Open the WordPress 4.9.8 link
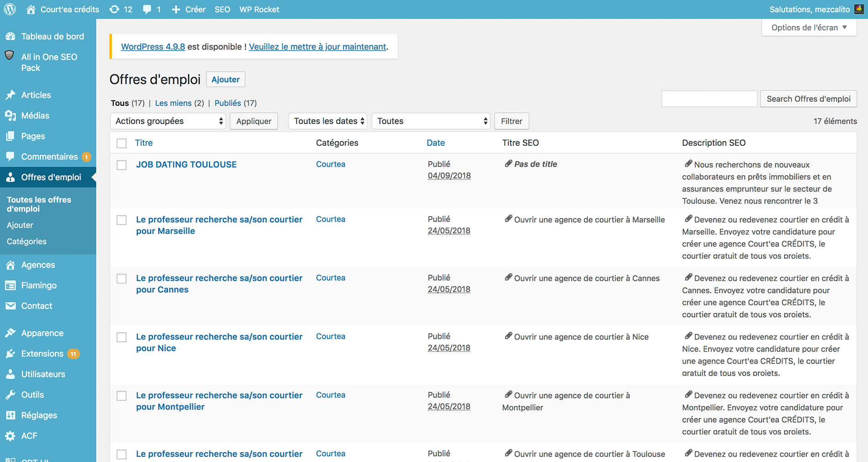 (153, 47)
